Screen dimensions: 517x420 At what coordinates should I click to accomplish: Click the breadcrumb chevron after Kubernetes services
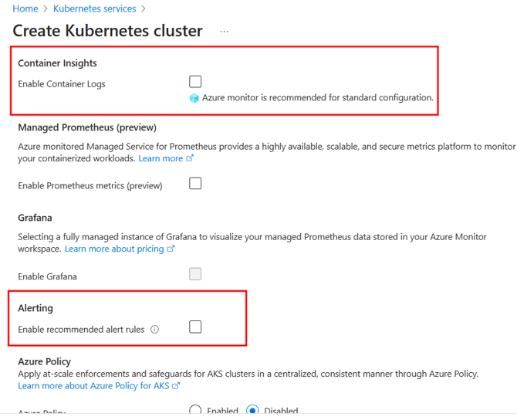click(144, 9)
